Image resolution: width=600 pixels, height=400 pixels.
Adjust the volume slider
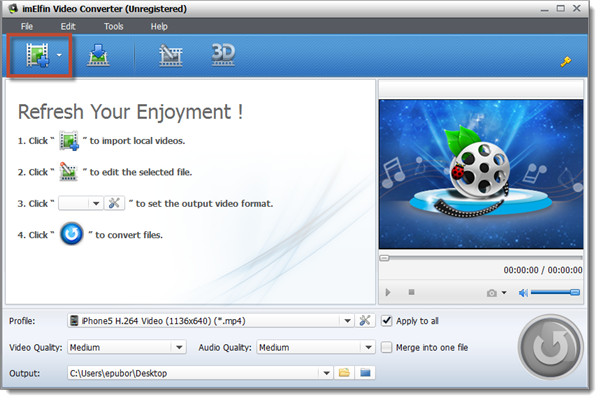tap(555, 292)
